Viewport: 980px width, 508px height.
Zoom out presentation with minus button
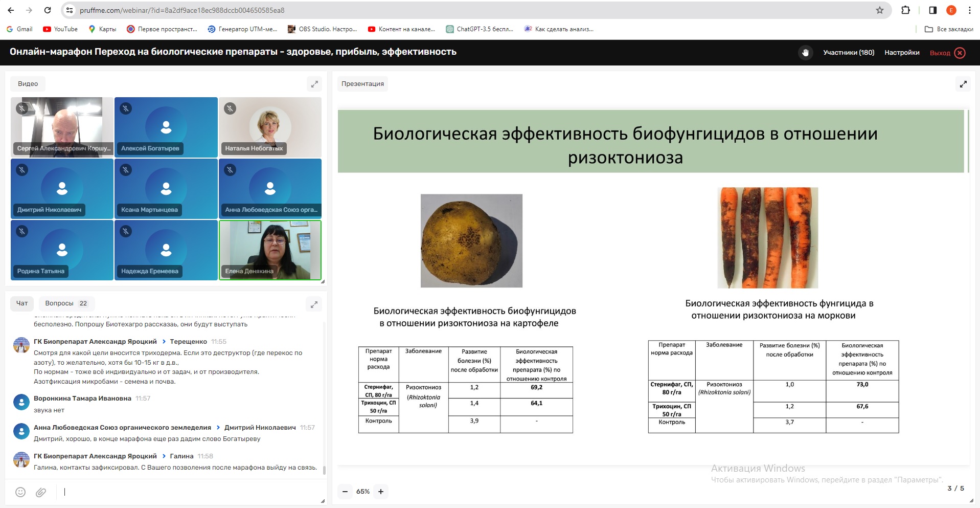coord(345,492)
